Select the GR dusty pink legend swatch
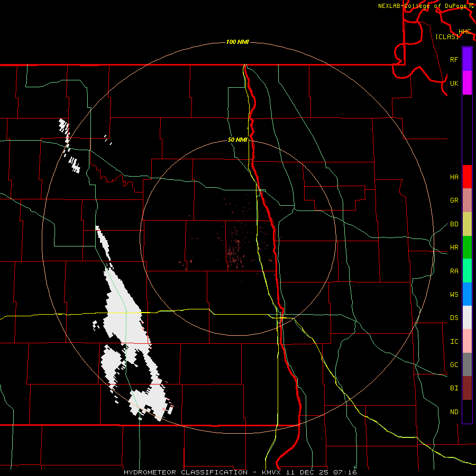 (467, 200)
